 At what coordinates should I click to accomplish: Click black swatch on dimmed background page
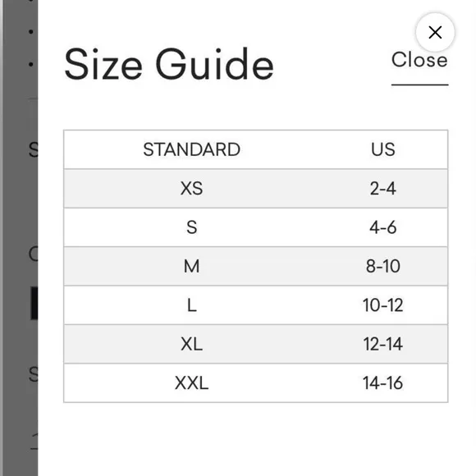coord(34,303)
